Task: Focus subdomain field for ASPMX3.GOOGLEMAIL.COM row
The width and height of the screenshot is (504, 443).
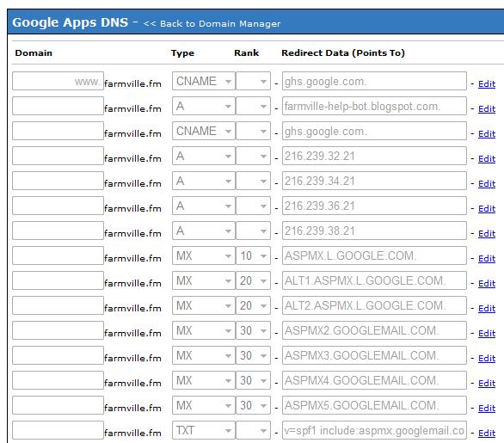Action: pos(58,355)
